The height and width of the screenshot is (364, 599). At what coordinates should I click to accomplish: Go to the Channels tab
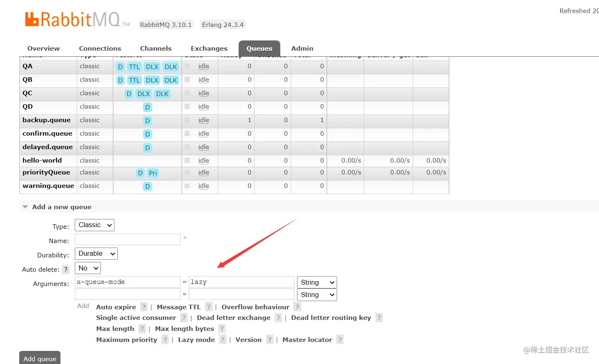156,48
